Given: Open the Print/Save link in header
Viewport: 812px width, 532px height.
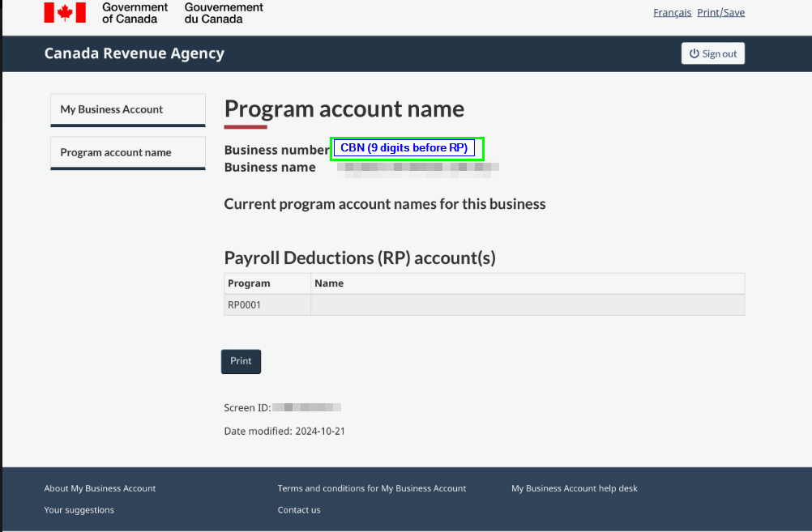Looking at the screenshot, I should coord(720,12).
